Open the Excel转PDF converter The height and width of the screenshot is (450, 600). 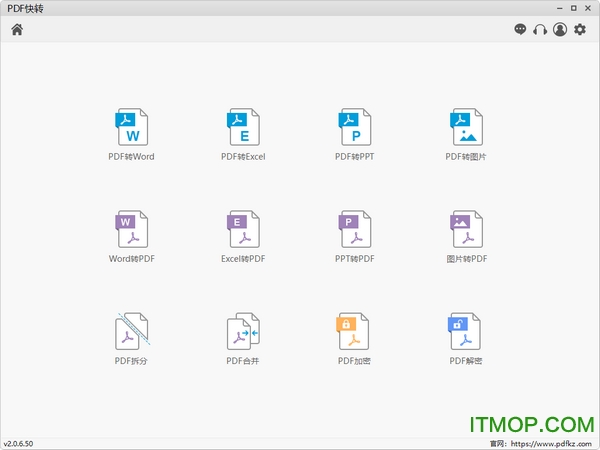[x=243, y=230]
